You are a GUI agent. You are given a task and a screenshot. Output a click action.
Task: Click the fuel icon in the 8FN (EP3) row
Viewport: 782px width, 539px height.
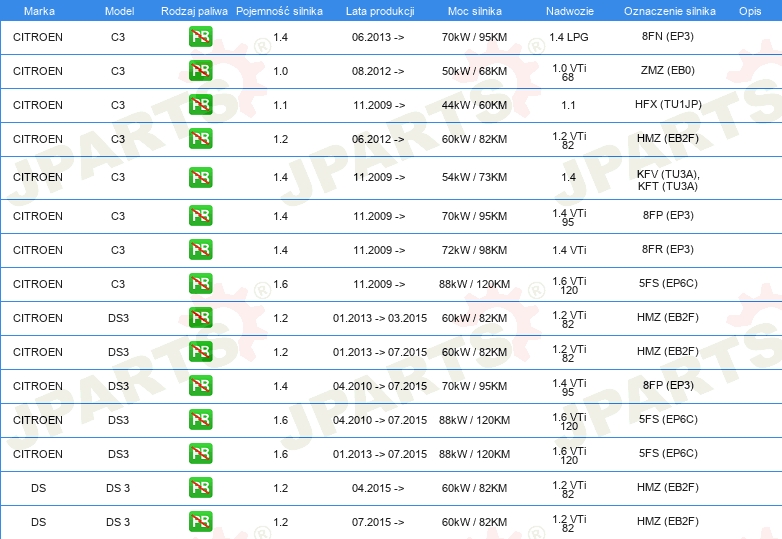200,36
